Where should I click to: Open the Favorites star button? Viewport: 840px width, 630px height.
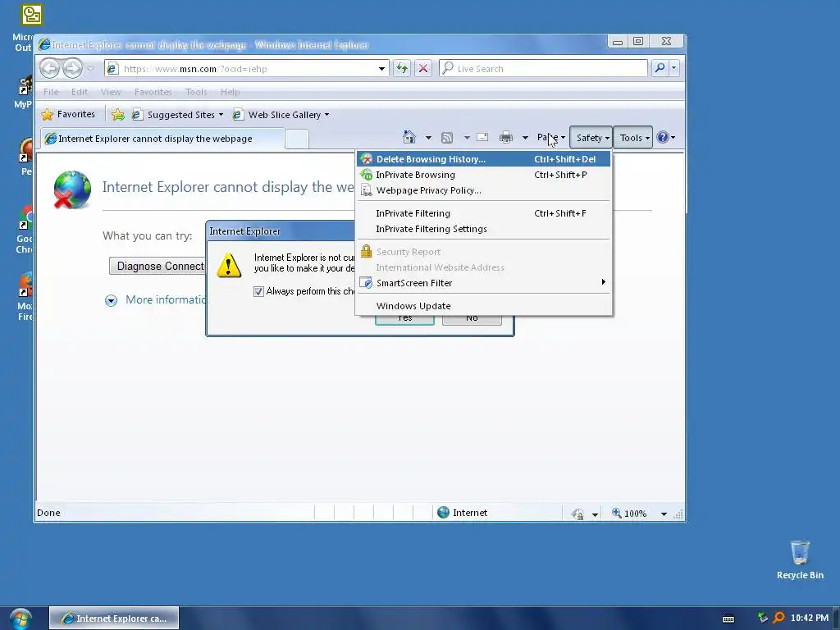pyautogui.click(x=68, y=114)
